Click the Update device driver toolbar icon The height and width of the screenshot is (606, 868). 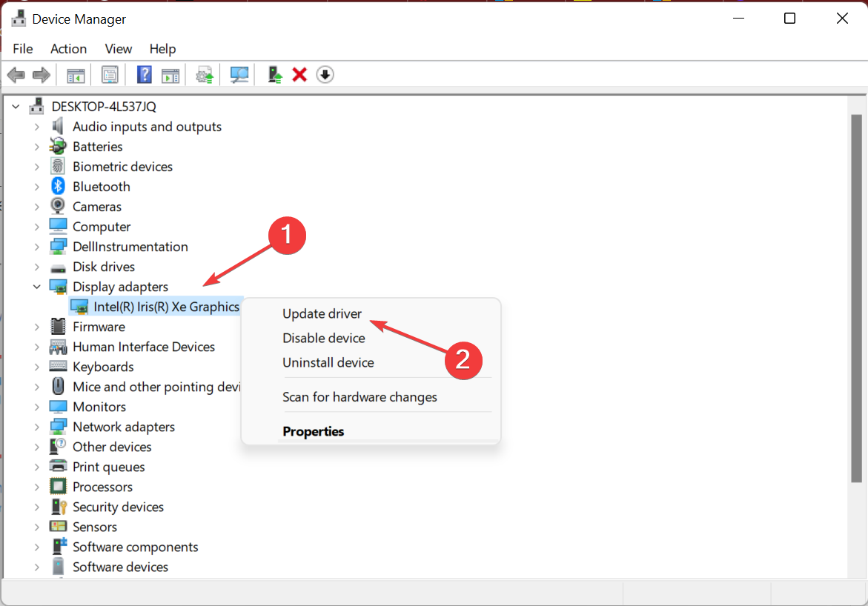205,75
